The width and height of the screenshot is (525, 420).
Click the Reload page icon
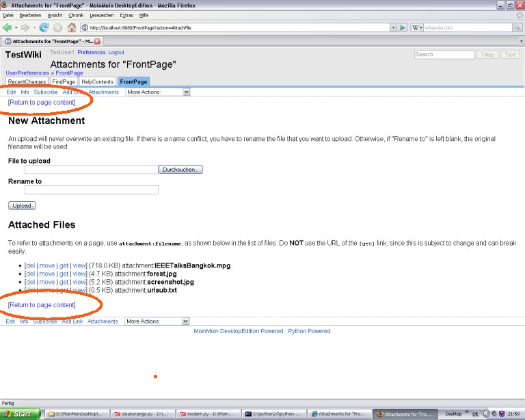44,27
